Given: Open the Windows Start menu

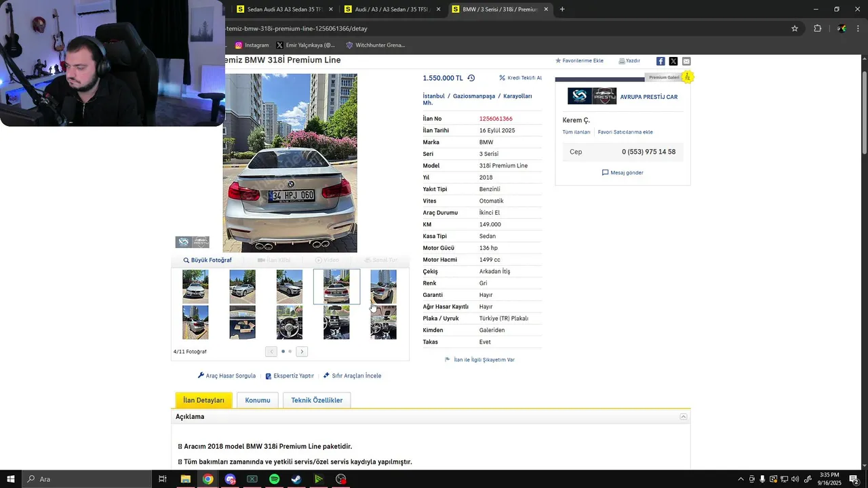Looking at the screenshot, I should click(11, 479).
